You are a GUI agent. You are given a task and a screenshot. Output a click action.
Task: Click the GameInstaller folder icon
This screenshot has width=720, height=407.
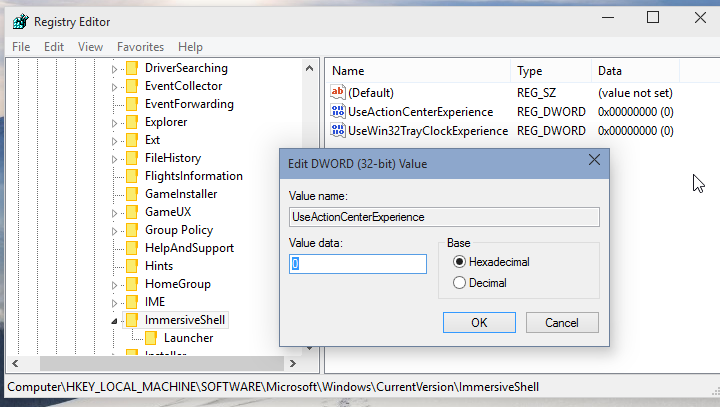[x=132, y=194]
